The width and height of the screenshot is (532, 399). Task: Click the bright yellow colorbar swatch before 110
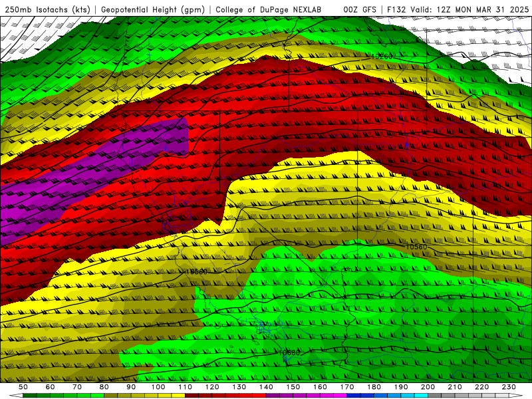point(178,396)
